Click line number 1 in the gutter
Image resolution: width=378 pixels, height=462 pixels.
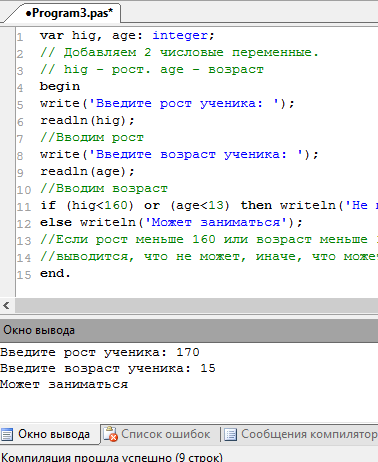(20, 37)
